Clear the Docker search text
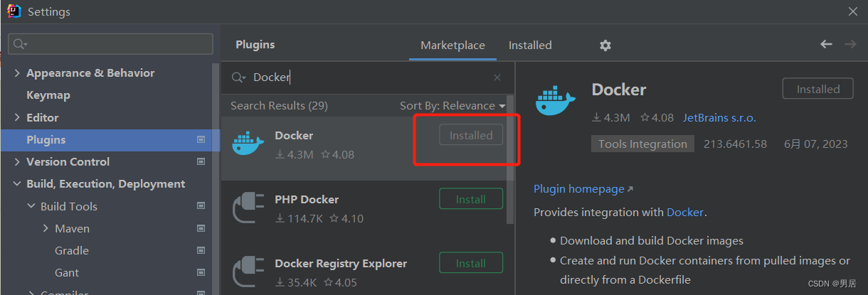Screen dimensions: 868x295 point(497,77)
